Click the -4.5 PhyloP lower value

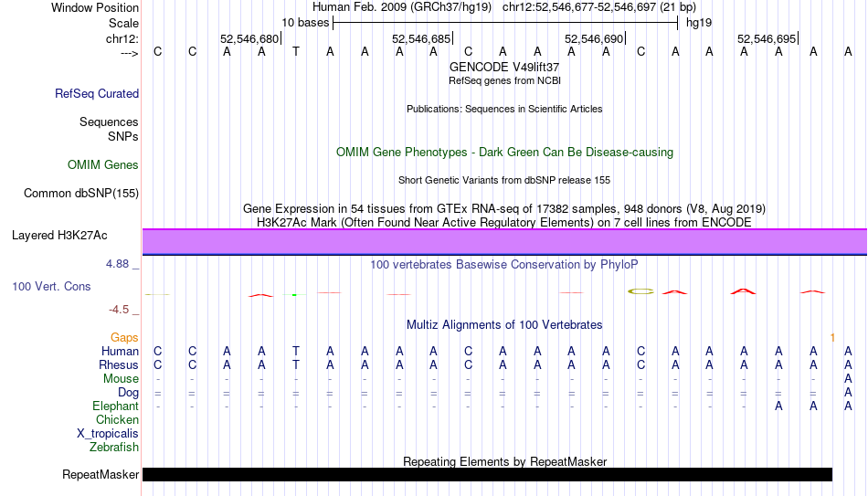(x=119, y=310)
